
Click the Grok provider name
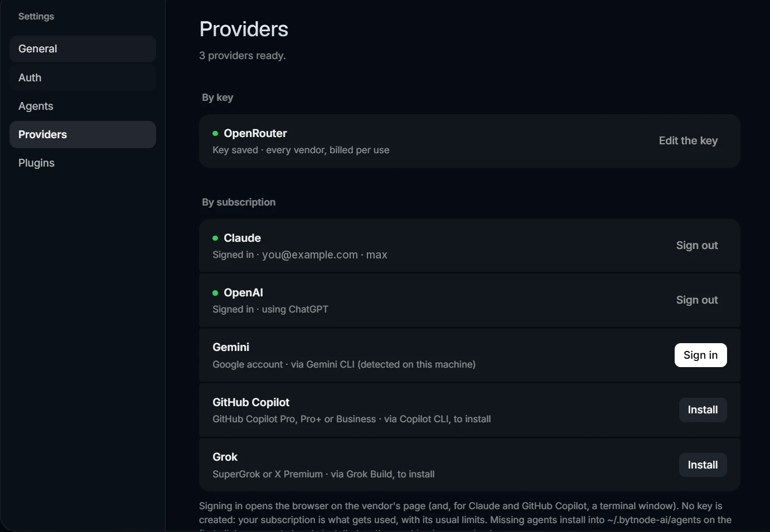point(225,457)
